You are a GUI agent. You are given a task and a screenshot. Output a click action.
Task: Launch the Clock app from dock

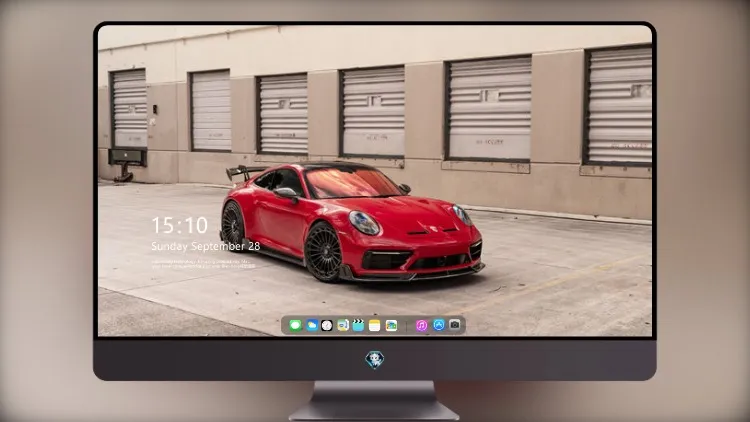(327, 325)
